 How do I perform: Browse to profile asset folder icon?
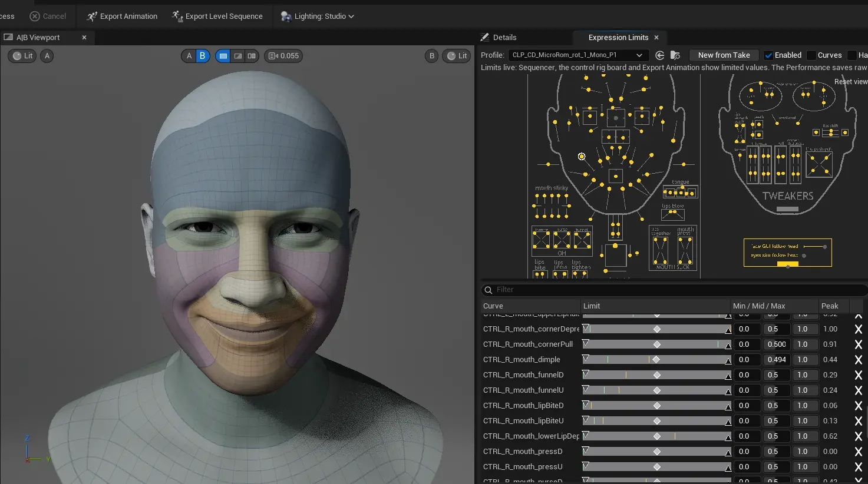[x=675, y=55]
